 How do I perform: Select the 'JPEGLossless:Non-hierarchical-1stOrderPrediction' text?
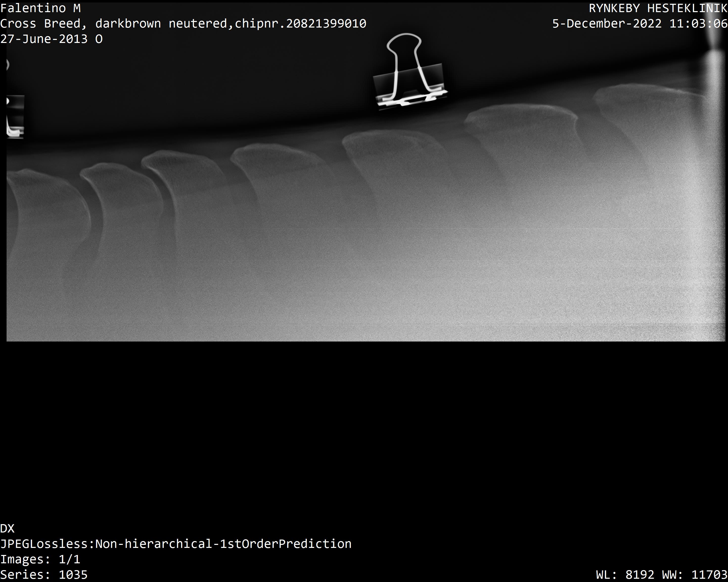tap(176, 544)
